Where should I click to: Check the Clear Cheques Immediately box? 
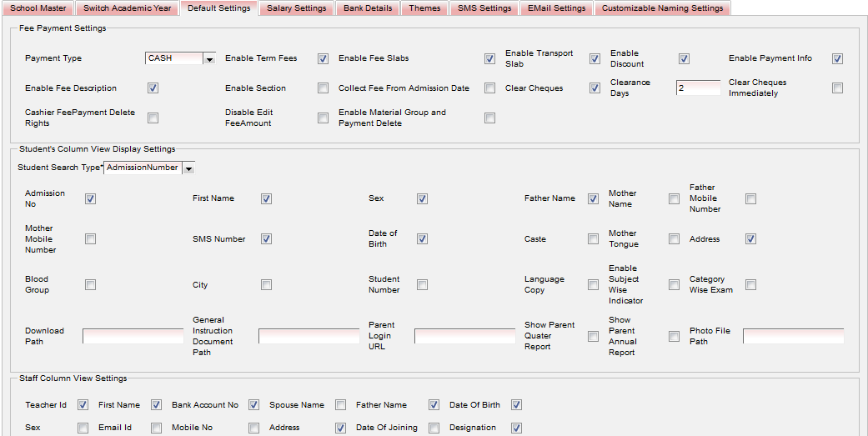(x=837, y=88)
